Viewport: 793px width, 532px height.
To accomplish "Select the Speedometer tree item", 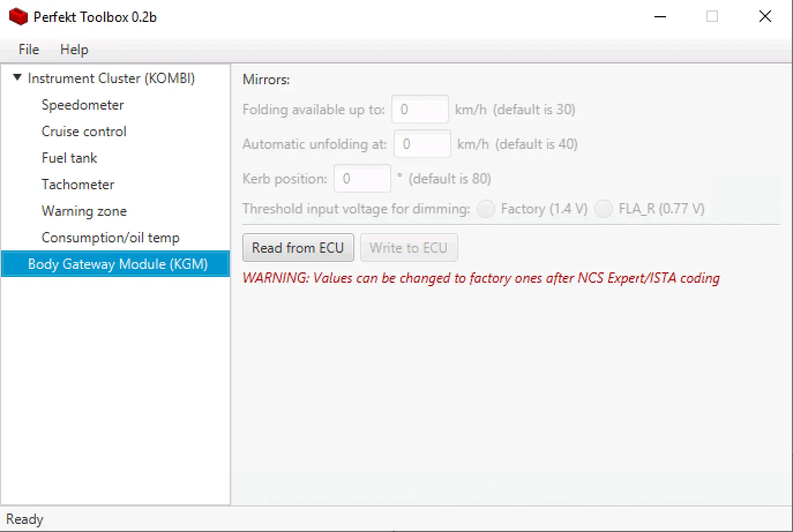I will [x=83, y=105].
